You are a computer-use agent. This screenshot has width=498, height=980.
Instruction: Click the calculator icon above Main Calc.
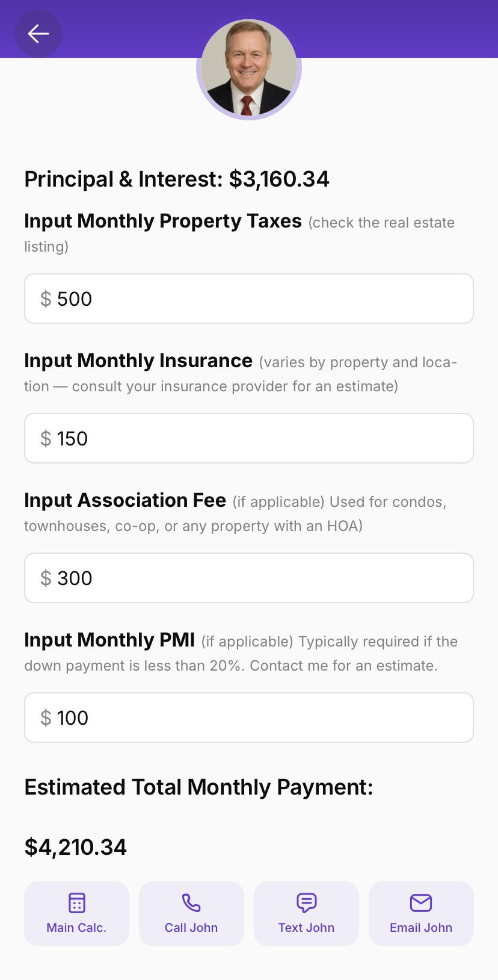pos(76,903)
